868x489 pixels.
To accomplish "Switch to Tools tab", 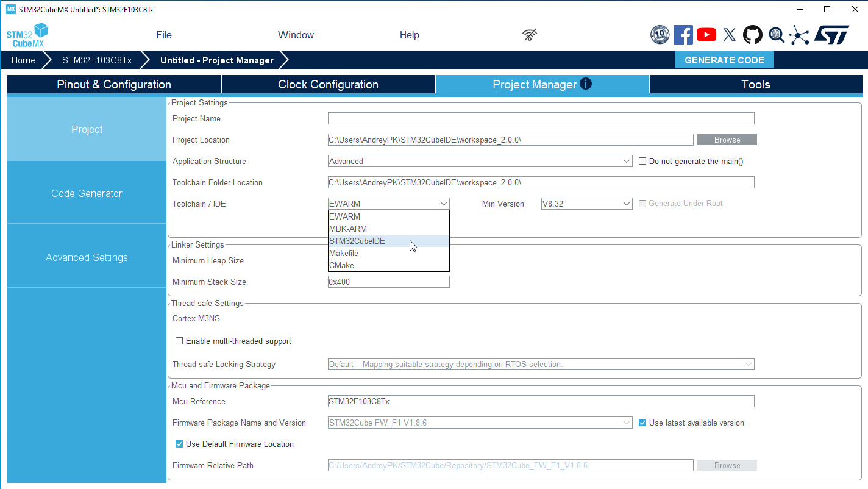I will coord(756,85).
